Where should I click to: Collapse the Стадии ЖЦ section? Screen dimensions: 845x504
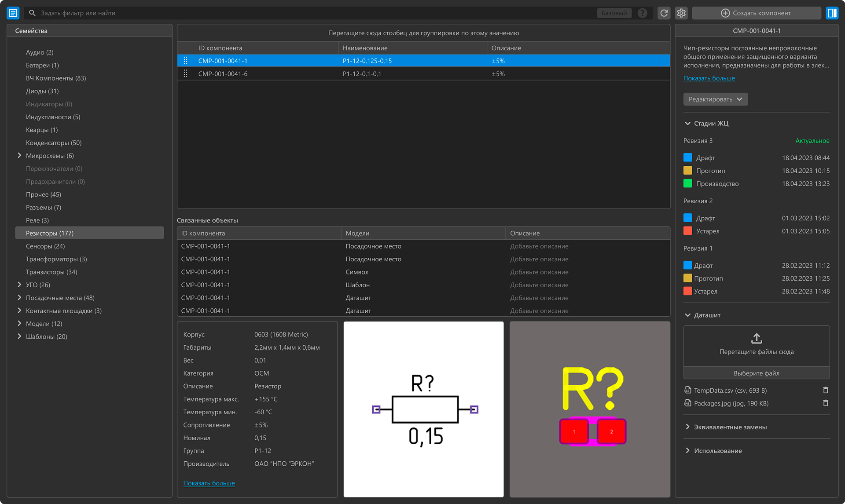click(687, 124)
